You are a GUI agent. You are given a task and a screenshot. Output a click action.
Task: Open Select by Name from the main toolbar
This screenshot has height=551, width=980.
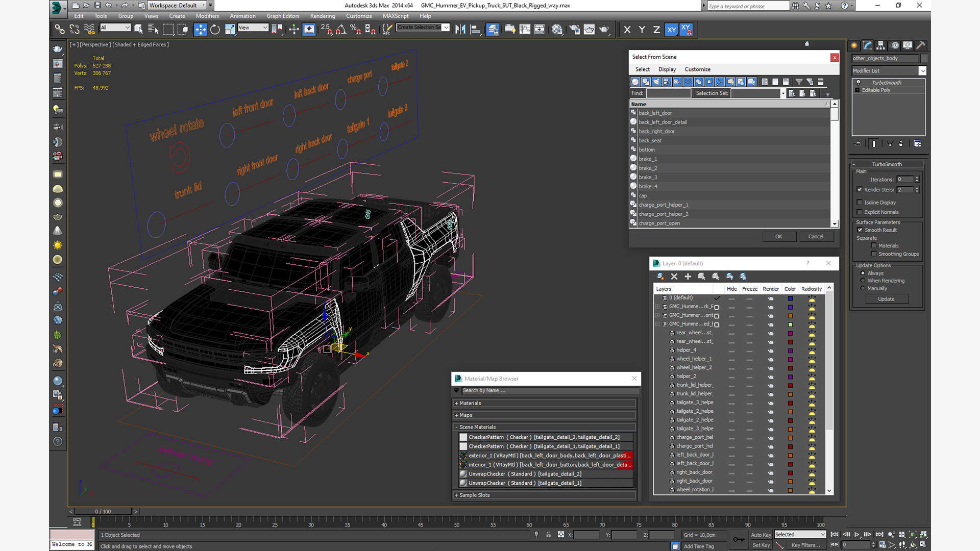coord(153,30)
